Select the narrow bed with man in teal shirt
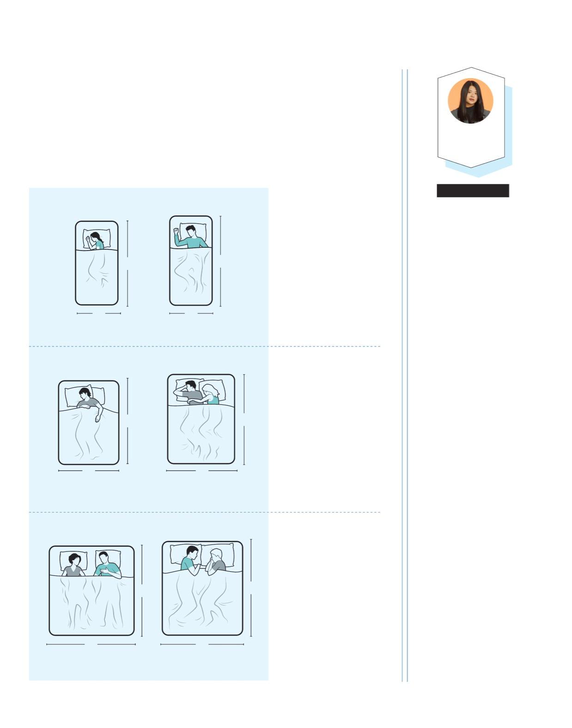 pyautogui.click(x=191, y=261)
